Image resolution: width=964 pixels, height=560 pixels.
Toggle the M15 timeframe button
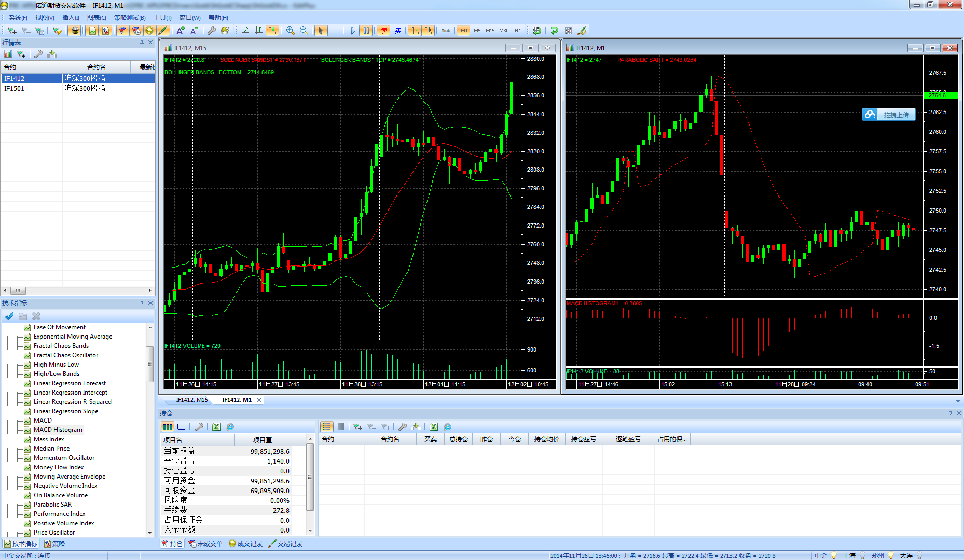[490, 31]
